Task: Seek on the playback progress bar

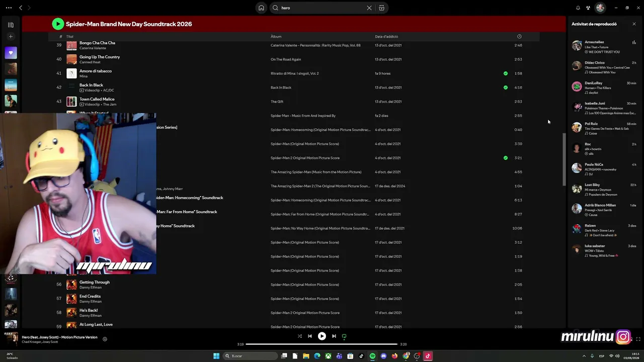Action: pyautogui.click(x=321, y=344)
